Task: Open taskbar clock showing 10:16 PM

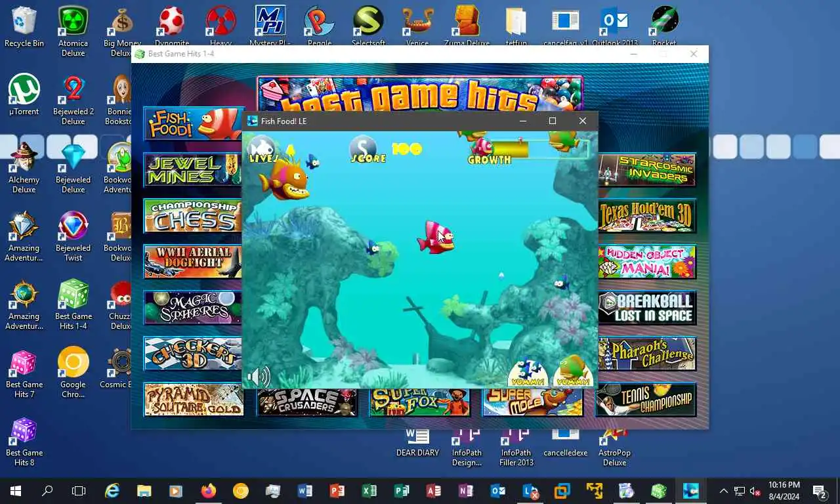Action: 784,491
